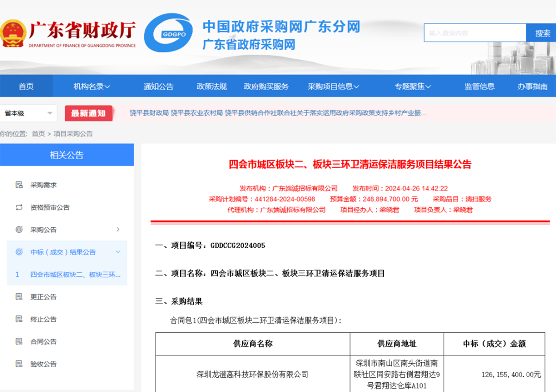The image size is (556, 392).
Task: Click the 最新通知 red badge
Action: [88, 113]
